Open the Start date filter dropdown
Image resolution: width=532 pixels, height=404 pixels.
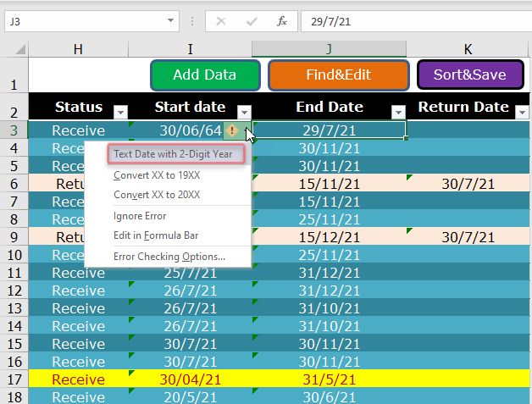click(244, 111)
